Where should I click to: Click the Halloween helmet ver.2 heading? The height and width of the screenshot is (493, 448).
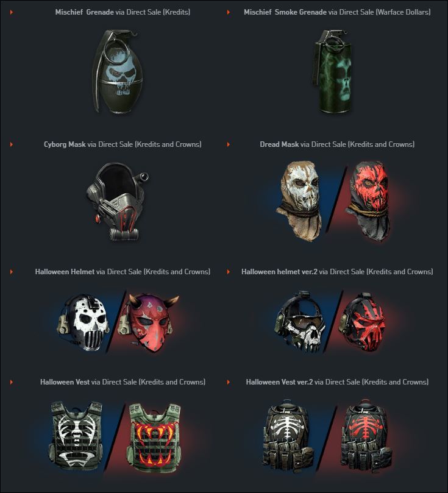point(280,272)
